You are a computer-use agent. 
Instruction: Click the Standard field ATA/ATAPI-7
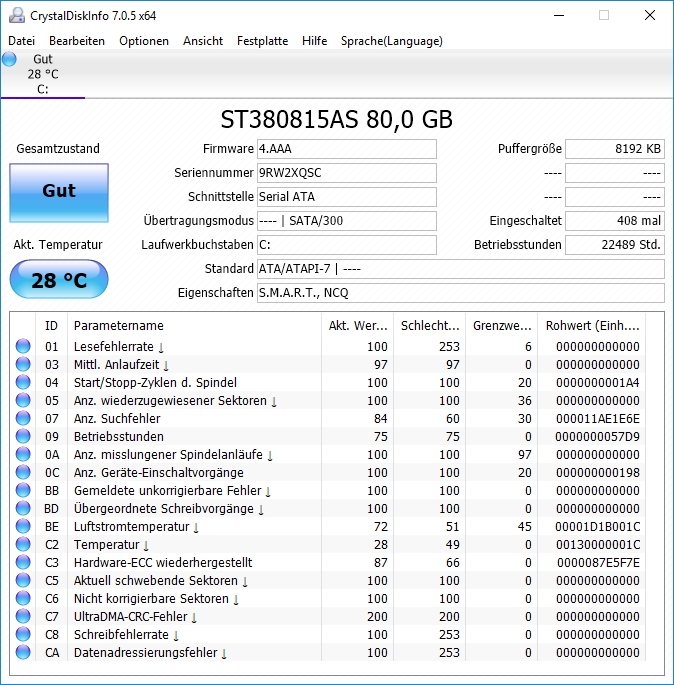click(461, 269)
